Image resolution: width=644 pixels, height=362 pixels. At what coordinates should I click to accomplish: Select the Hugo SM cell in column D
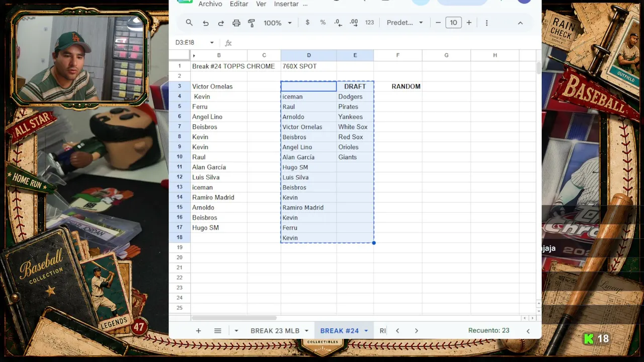click(x=308, y=167)
